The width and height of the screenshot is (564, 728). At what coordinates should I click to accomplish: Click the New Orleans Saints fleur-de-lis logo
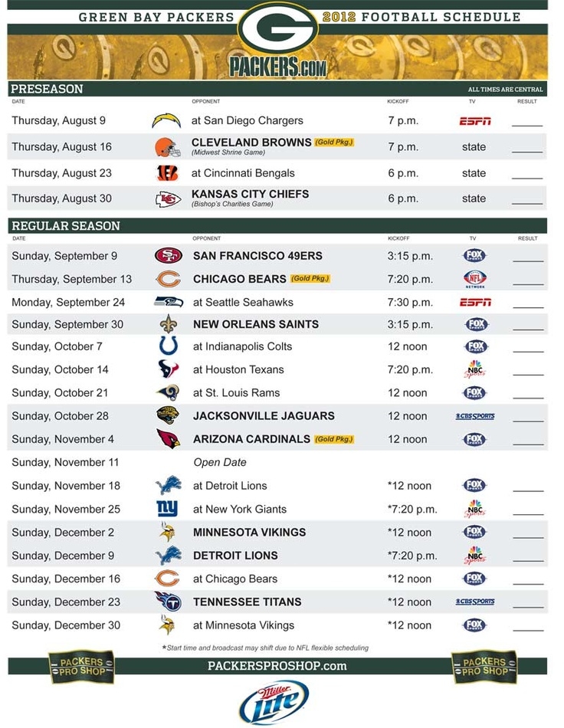pyautogui.click(x=168, y=324)
